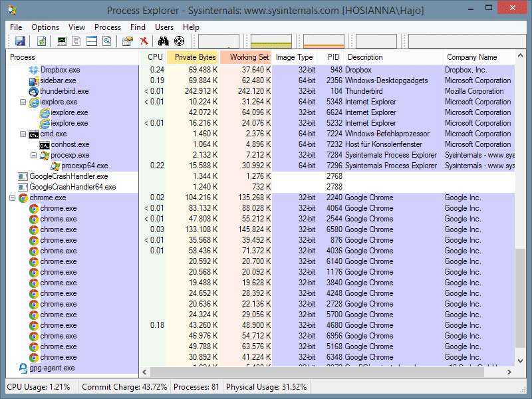Sort by the Private Bytes column header
The height and width of the screenshot is (399, 532).
[192, 57]
